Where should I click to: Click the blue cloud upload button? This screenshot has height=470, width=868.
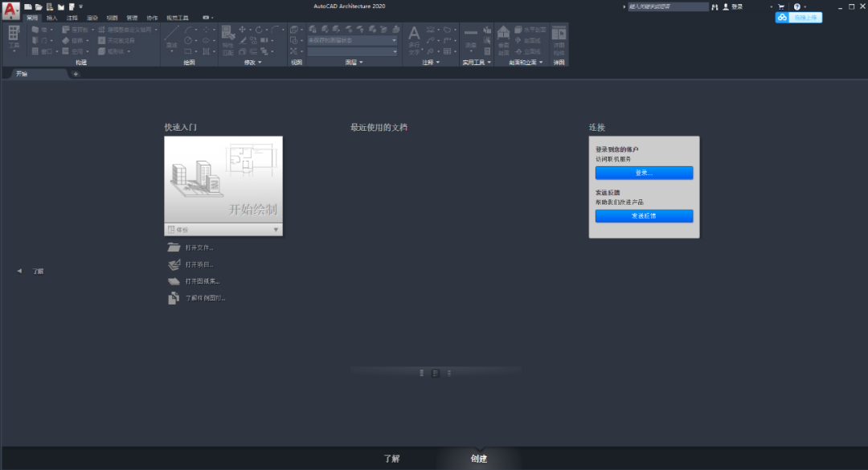pos(799,18)
